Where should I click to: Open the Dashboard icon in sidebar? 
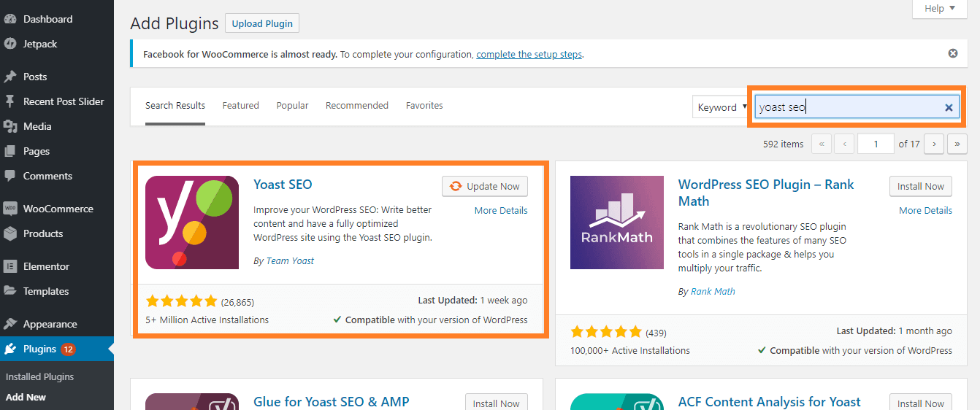[10, 19]
